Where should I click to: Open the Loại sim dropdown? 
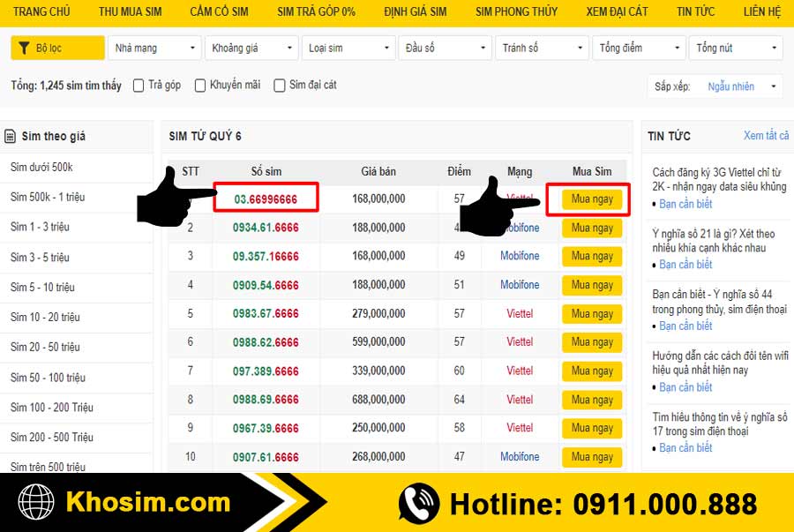tap(348, 48)
